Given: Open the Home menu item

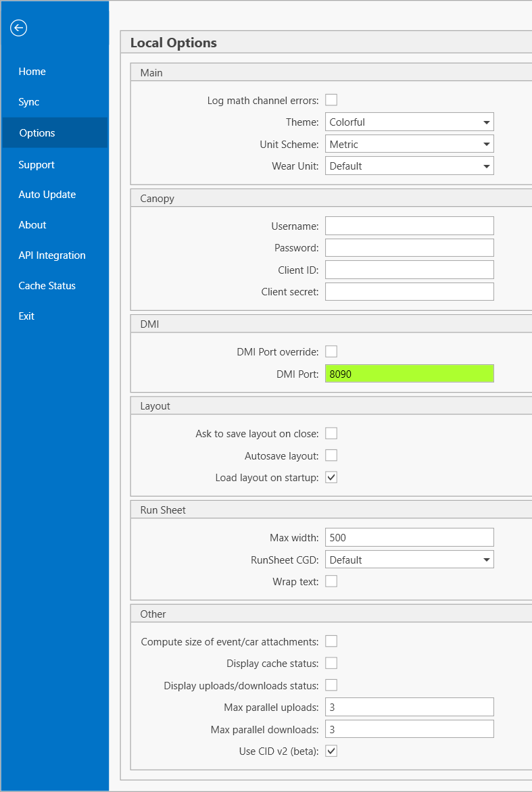Looking at the screenshot, I should 32,72.
